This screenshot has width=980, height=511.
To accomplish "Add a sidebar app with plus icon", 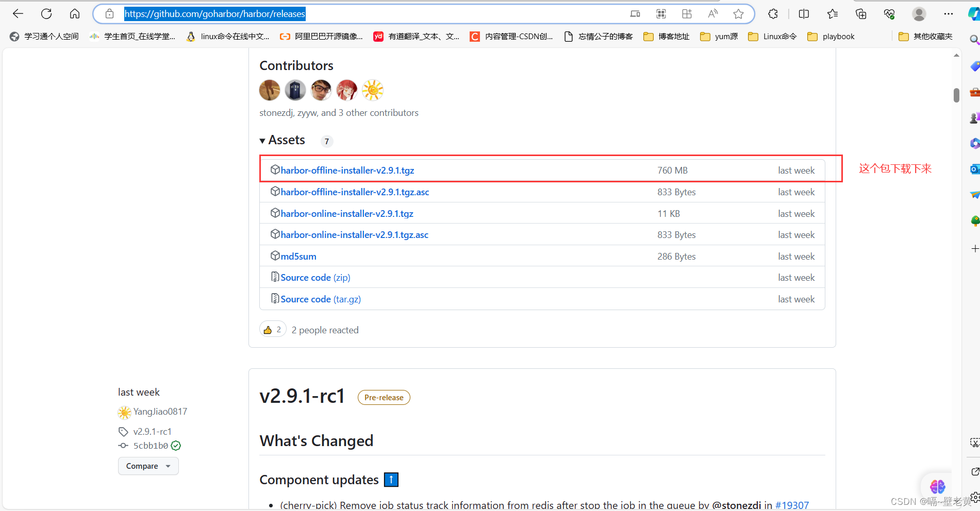I will (x=974, y=249).
